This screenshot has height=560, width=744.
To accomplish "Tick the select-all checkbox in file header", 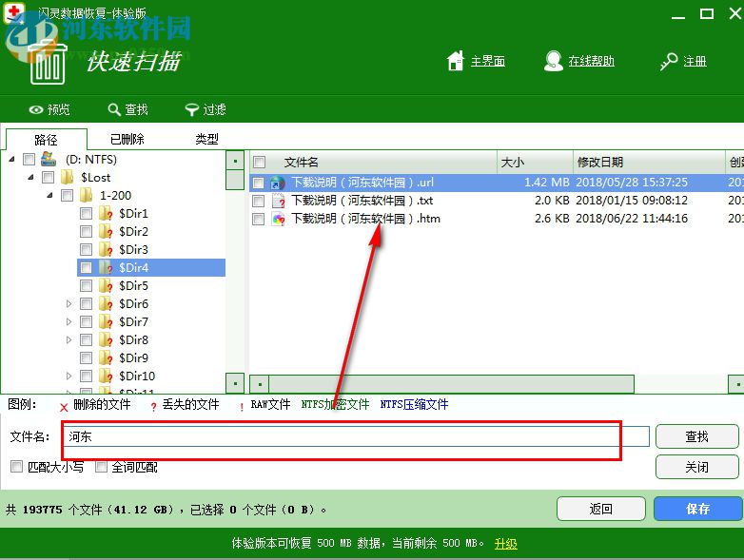I will tap(259, 163).
